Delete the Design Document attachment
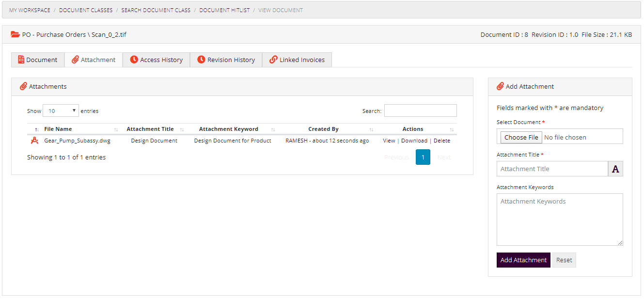The width and height of the screenshot is (644, 301). (441, 141)
